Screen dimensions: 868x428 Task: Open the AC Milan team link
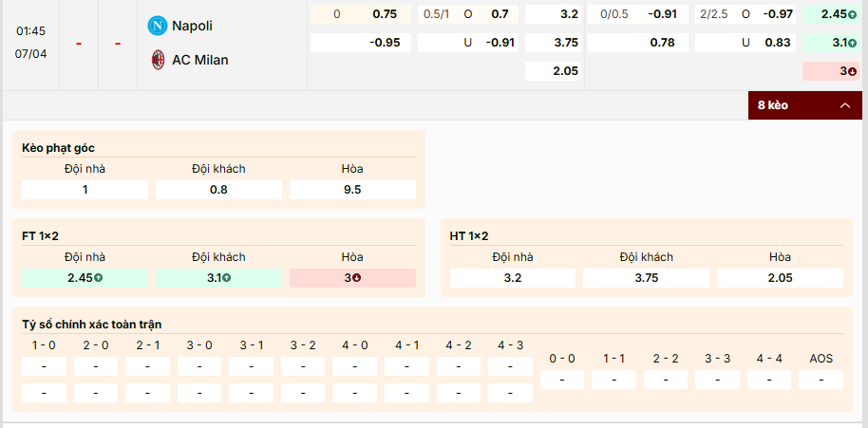tap(199, 60)
